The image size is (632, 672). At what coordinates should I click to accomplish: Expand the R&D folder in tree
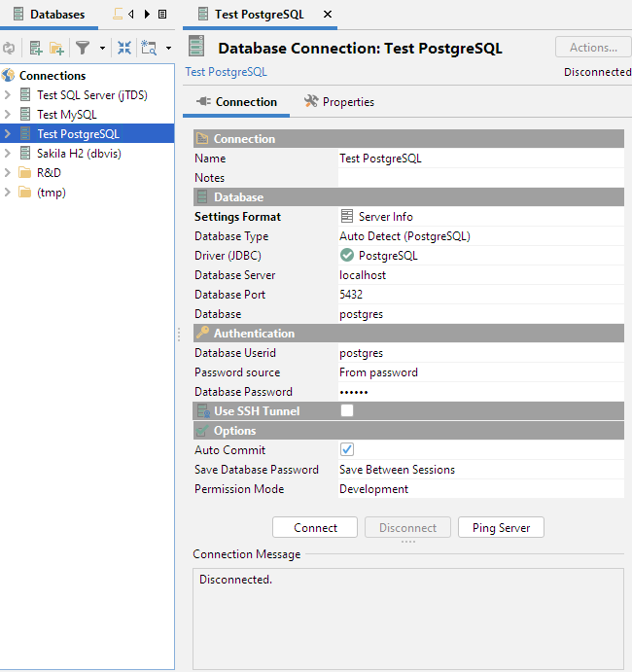pos(9,173)
